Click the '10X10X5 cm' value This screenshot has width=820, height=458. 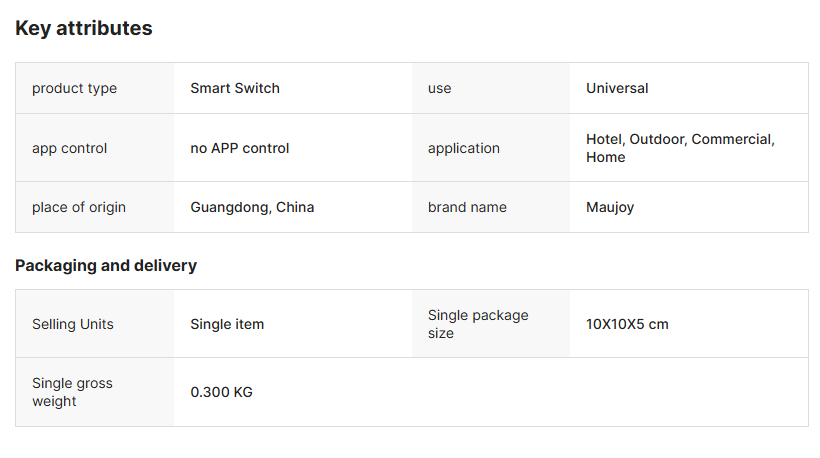pos(627,324)
